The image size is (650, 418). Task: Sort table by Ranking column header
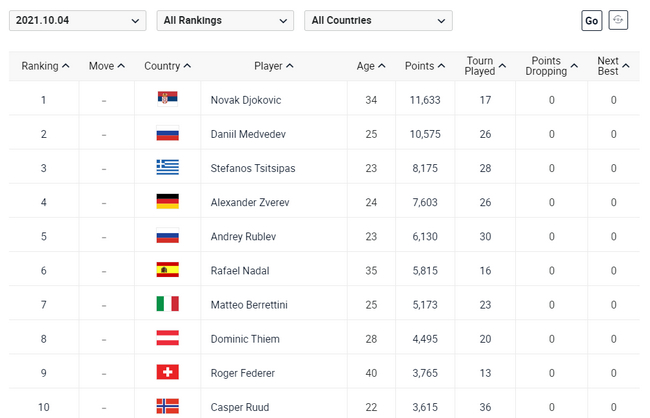pos(45,66)
